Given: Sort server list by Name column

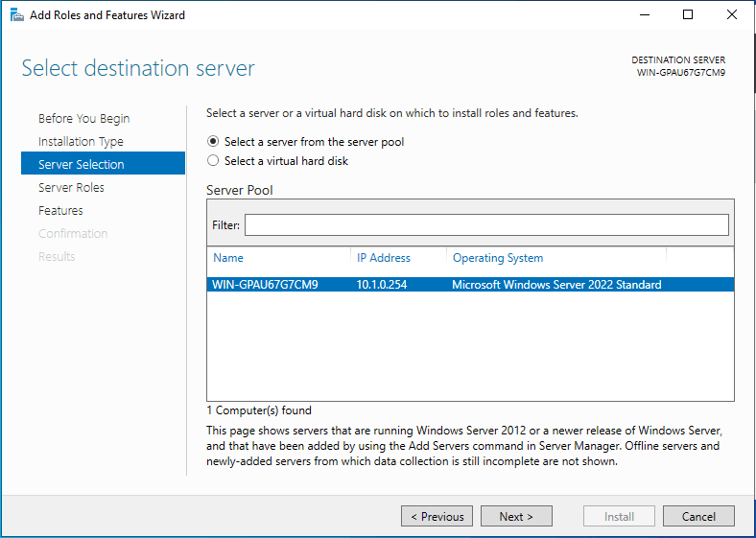Looking at the screenshot, I should (x=228, y=258).
